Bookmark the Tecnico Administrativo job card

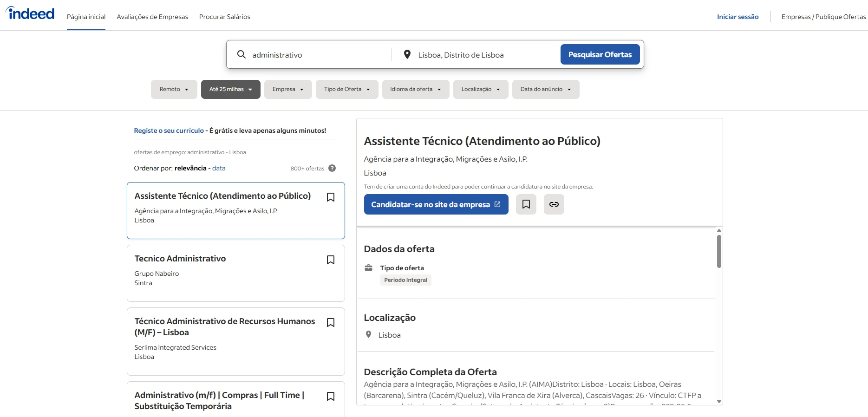(x=331, y=260)
